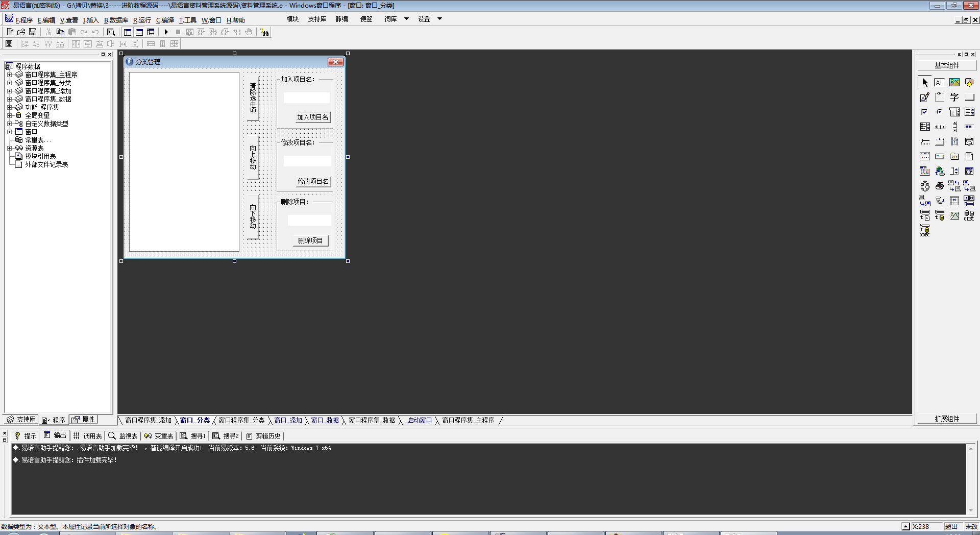Image resolution: width=980 pixels, height=535 pixels.
Task: Expand the 资源表 tree node
Action: (x=9, y=148)
